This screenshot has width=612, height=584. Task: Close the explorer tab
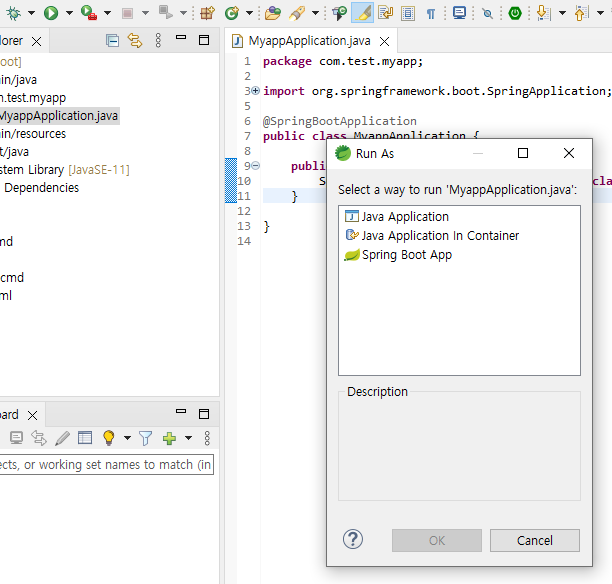(36, 41)
